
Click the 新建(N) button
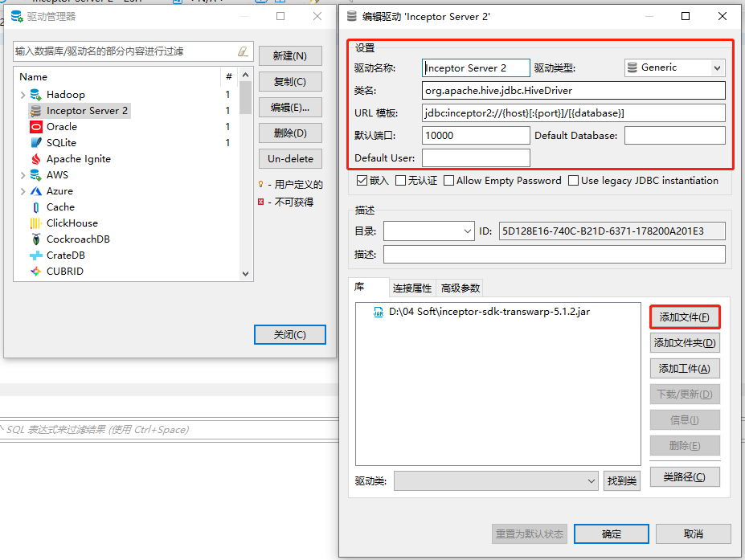coord(290,56)
